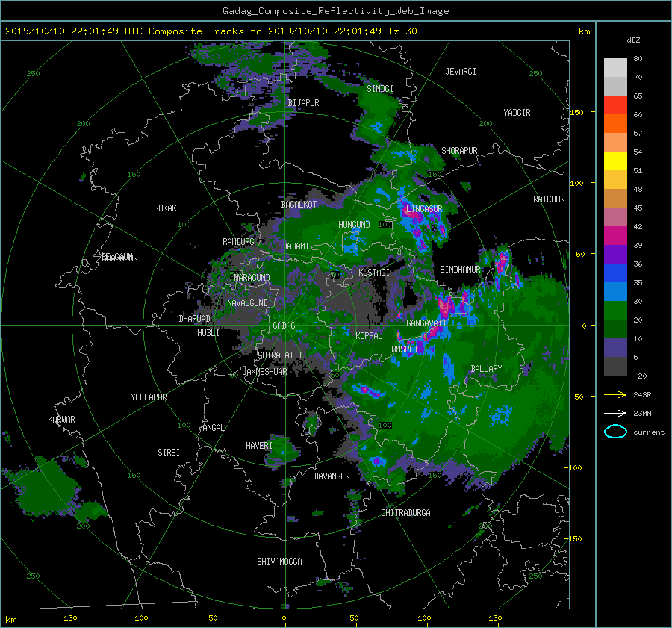
Task: Click the yellow 24SR arrow legend icon
Action: tap(615, 394)
